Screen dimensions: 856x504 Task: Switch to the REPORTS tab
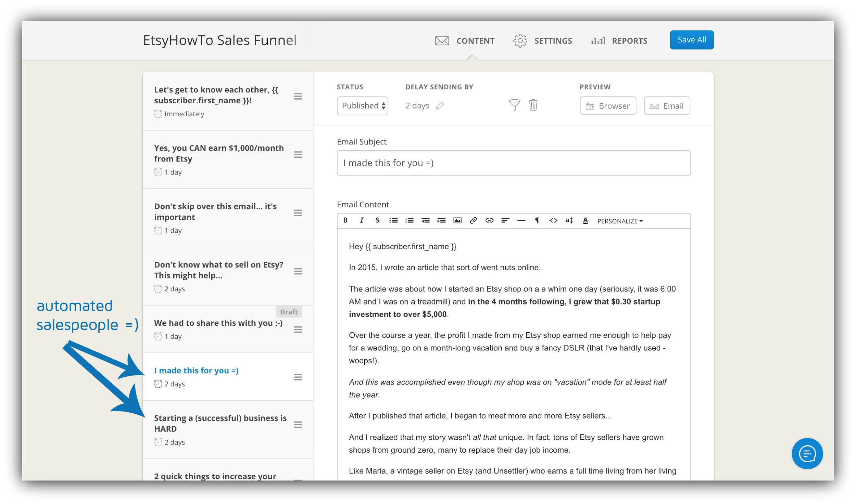pos(619,41)
